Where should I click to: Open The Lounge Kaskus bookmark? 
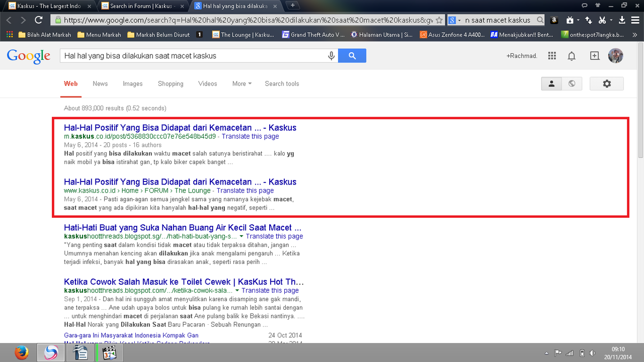(x=243, y=35)
